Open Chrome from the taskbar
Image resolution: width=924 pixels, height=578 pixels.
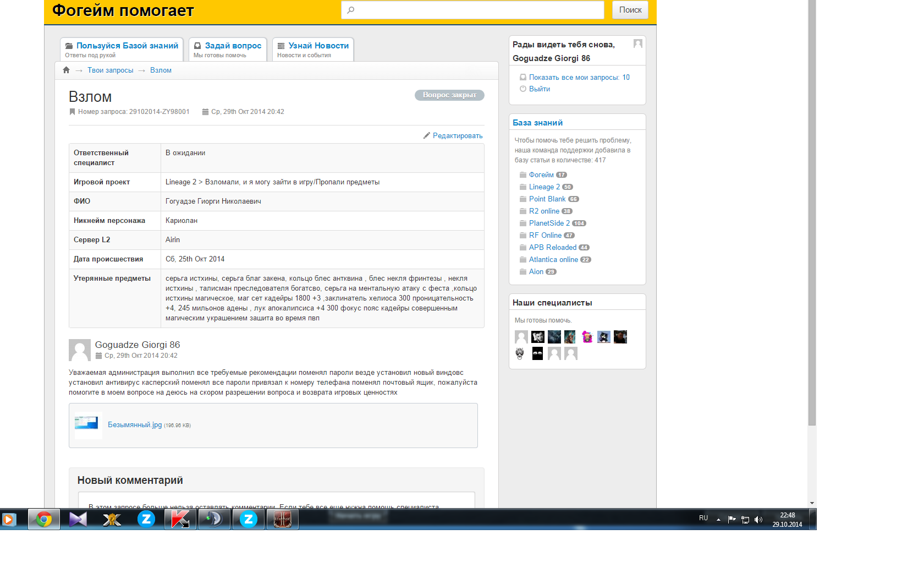pos(44,519)
